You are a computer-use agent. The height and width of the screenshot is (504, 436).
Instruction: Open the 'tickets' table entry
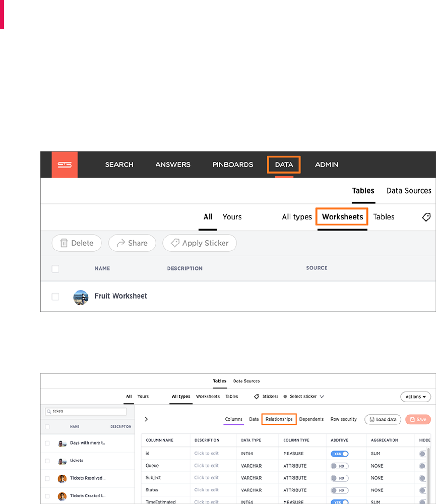tap(77, 460)
